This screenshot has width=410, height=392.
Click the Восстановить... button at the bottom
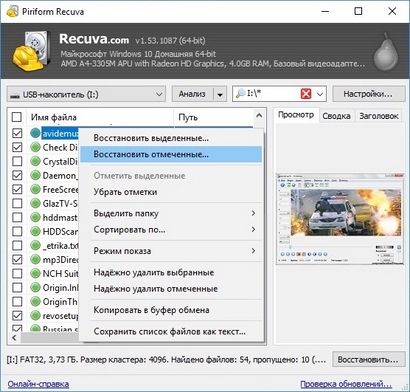(368, 360)
